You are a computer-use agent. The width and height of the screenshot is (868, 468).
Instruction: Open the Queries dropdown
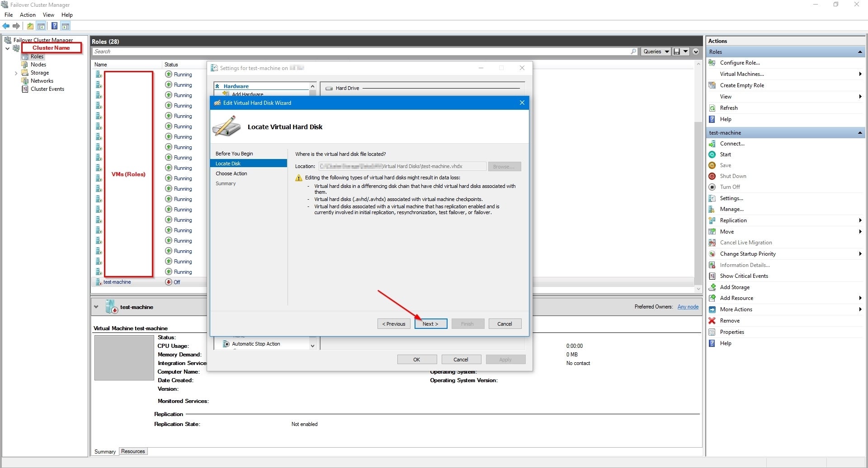click(x=656, y=51)
